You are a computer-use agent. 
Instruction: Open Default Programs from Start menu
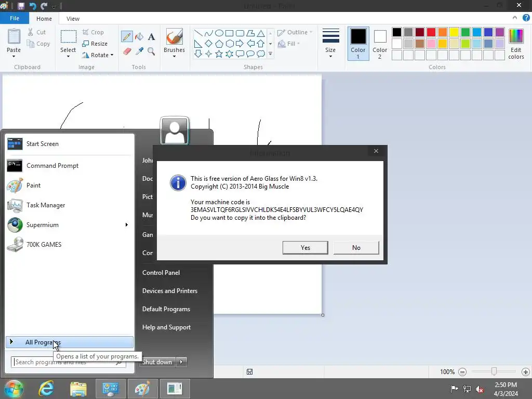[166, 309]
